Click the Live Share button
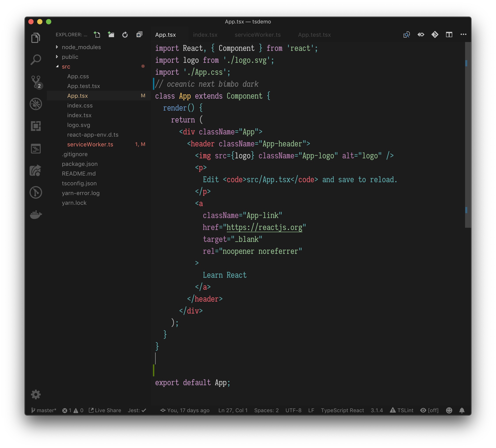The image size is (496, 448). click(x=105, y=410)
